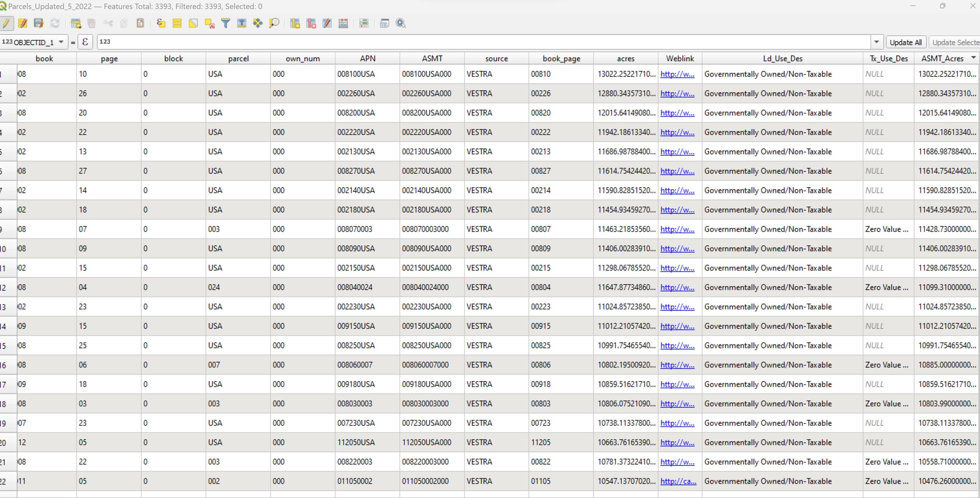Select row 10 via its row header
The image size is (980, 498).
[8, 249]
